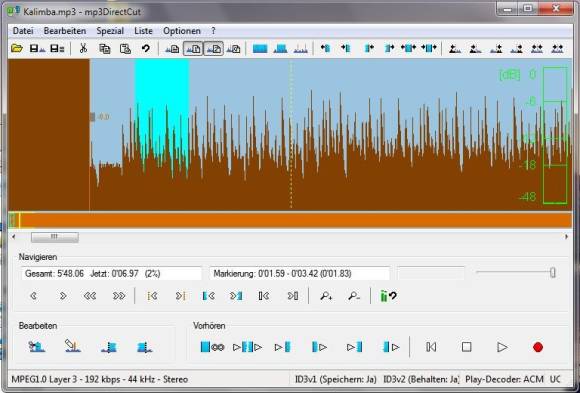Click the Paste clipboard icon

[125, 48]
